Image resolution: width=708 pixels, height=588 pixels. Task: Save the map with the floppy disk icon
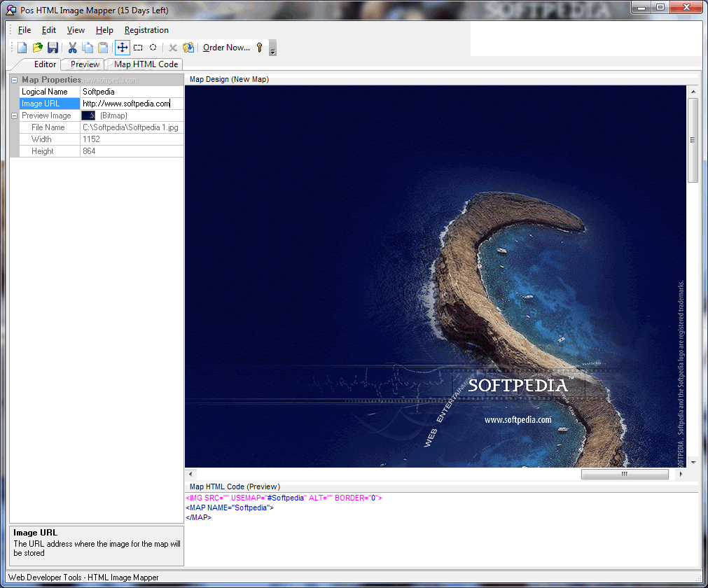53,48
